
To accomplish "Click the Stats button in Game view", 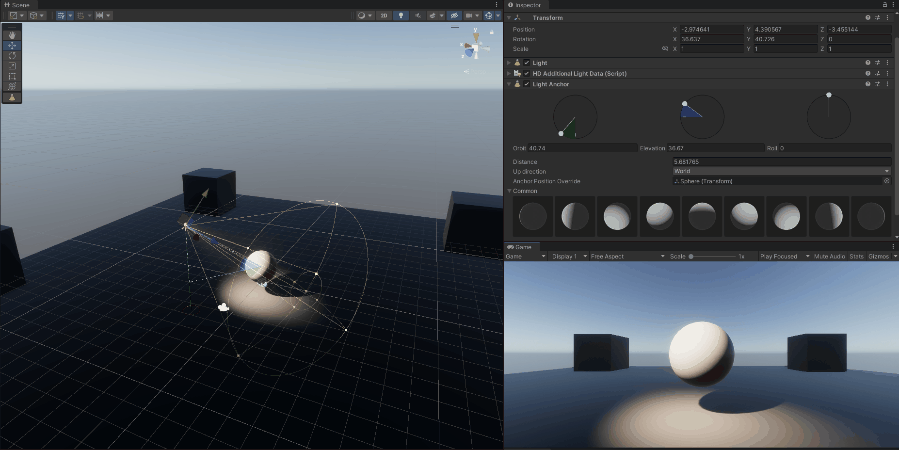I will click(856, 257).
